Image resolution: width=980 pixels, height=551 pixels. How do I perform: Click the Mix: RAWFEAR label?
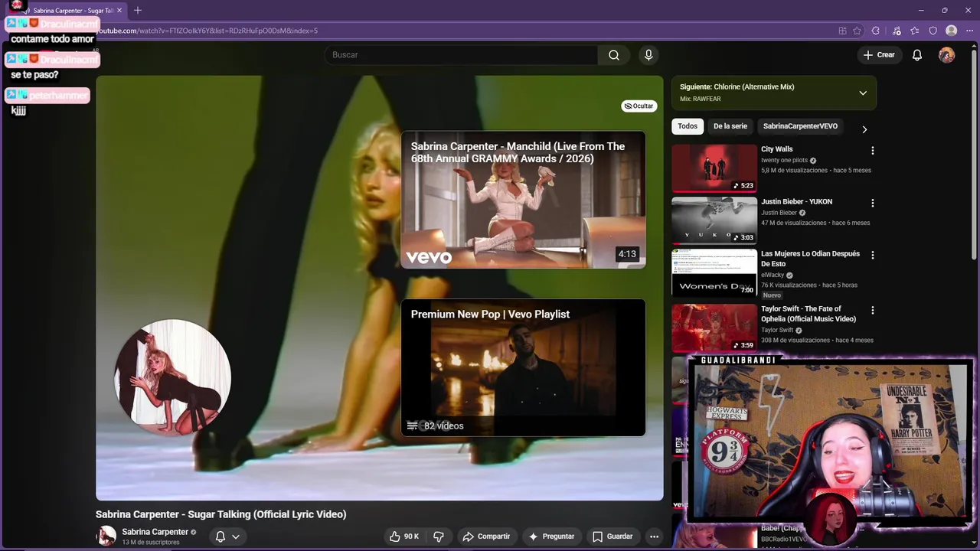pyautogui.click(x=701, y=99)
